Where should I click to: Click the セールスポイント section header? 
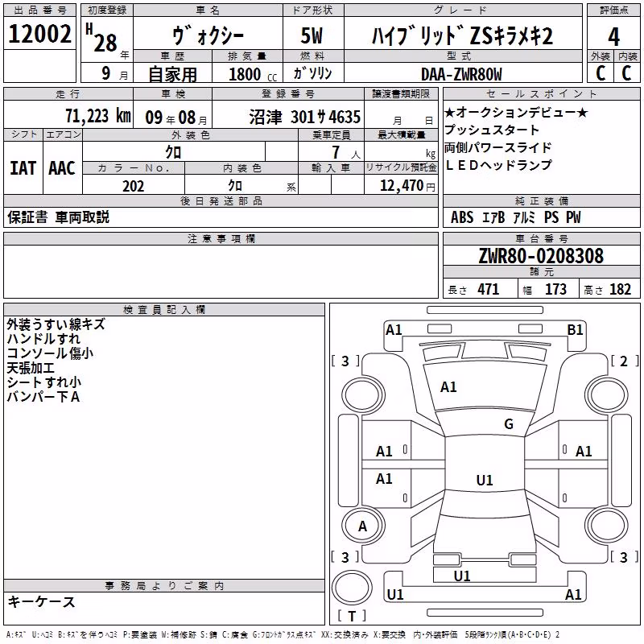[541, 94]
